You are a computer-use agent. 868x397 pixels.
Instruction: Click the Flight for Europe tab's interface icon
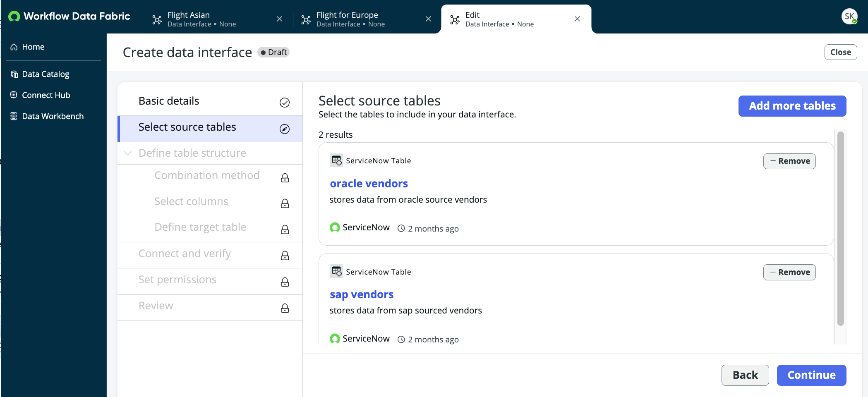[x=306, y=19]
